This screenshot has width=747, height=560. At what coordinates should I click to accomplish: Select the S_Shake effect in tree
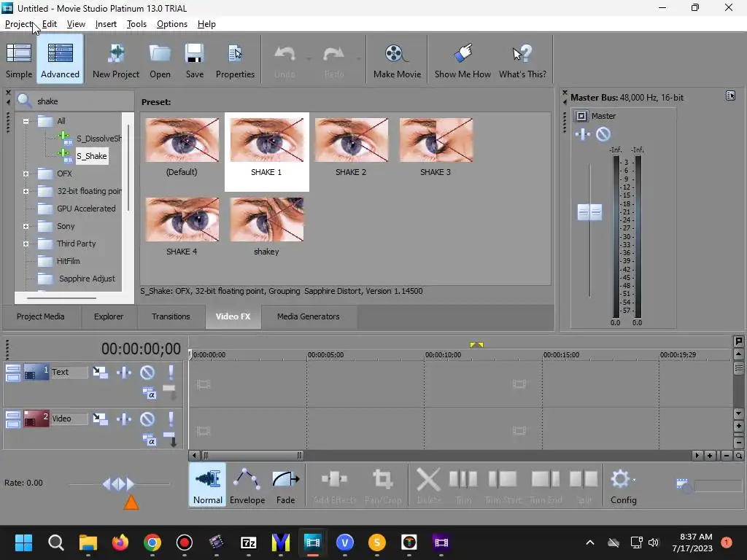tap(92, 156)
